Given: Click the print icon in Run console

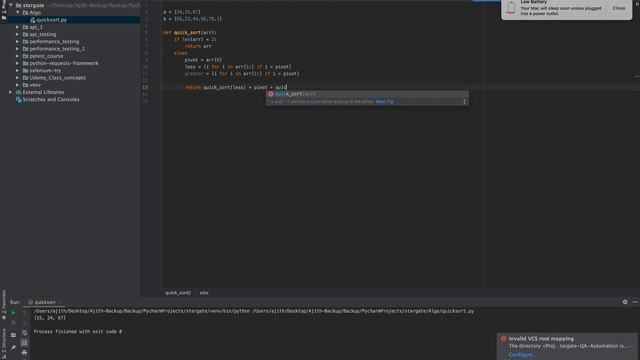Looking at the screenshot, I should [x=24, y=352].
